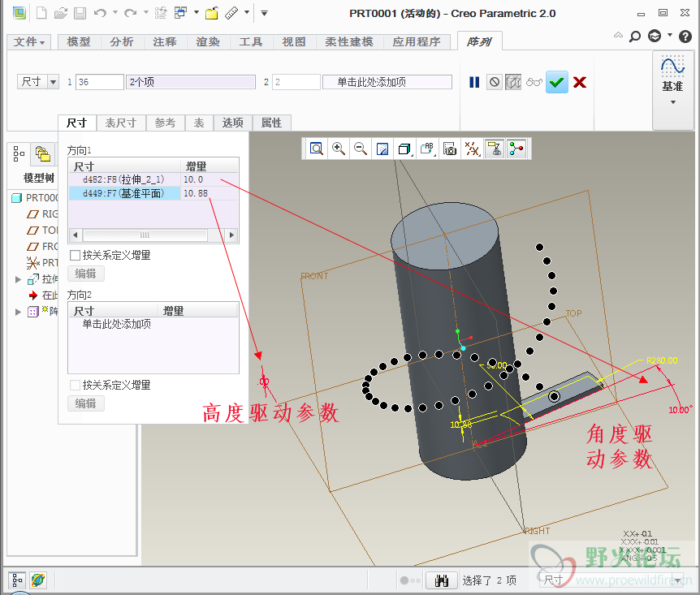The width and height of the screenshot is (700, 595).
Task: Click the Windows switch icon
Action: 180,12
